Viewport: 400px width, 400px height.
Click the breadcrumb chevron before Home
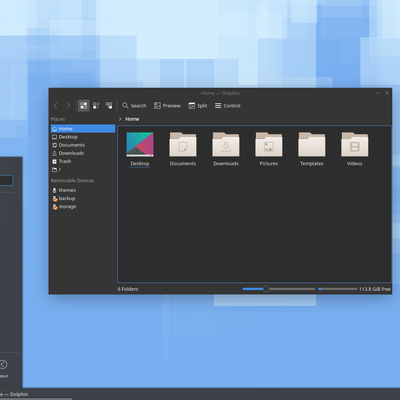point(120,119)
